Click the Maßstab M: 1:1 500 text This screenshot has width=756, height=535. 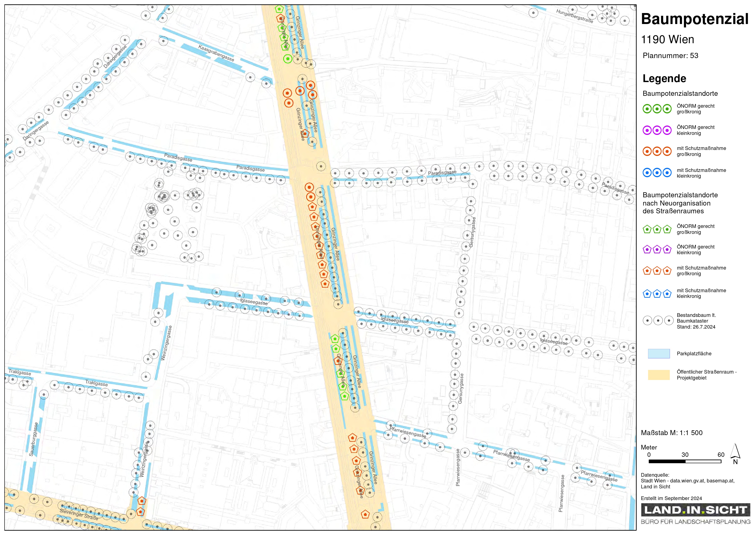[671, 433]
